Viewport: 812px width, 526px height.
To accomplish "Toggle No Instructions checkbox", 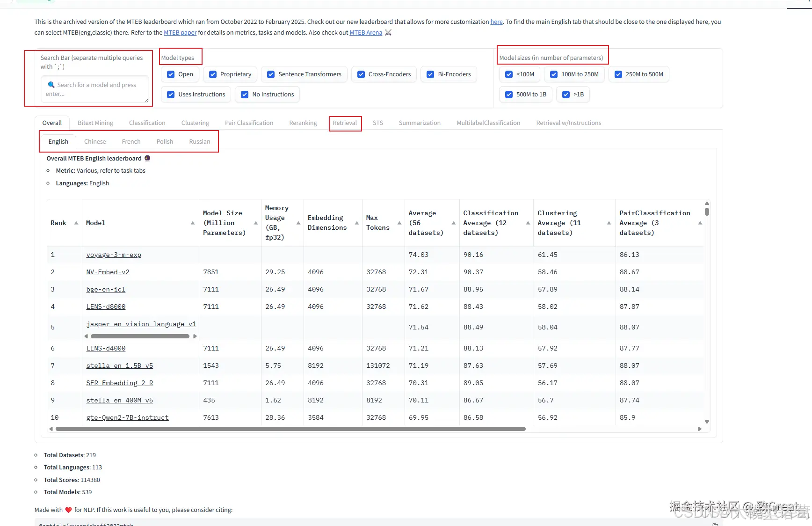I will click(x=245, y=95).
